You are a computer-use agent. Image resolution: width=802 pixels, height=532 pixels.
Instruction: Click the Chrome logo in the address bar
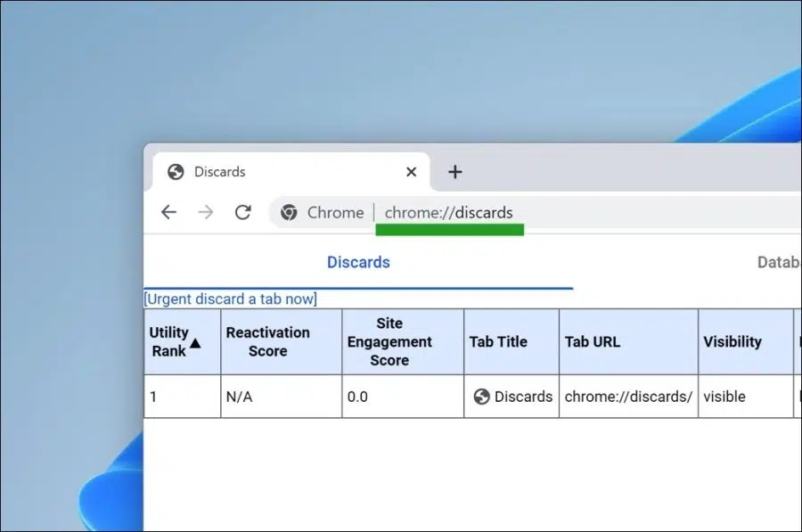(289, 212)
